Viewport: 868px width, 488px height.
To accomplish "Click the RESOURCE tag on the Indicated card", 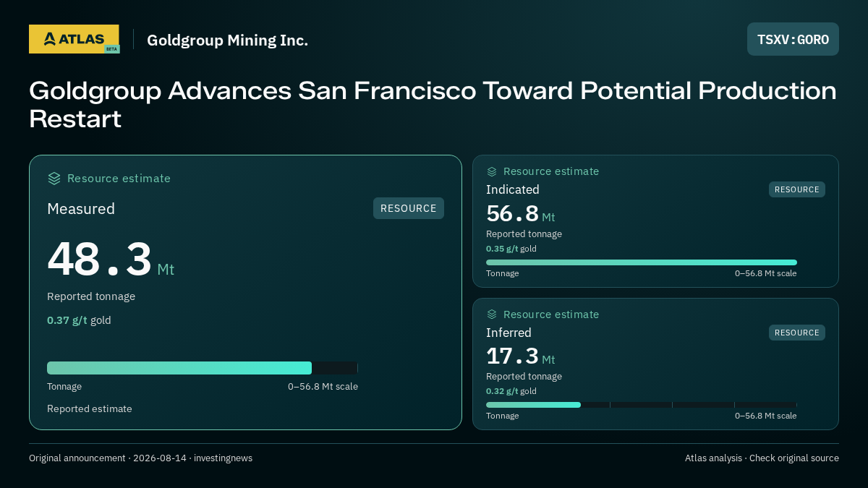I will pos(797,189).
